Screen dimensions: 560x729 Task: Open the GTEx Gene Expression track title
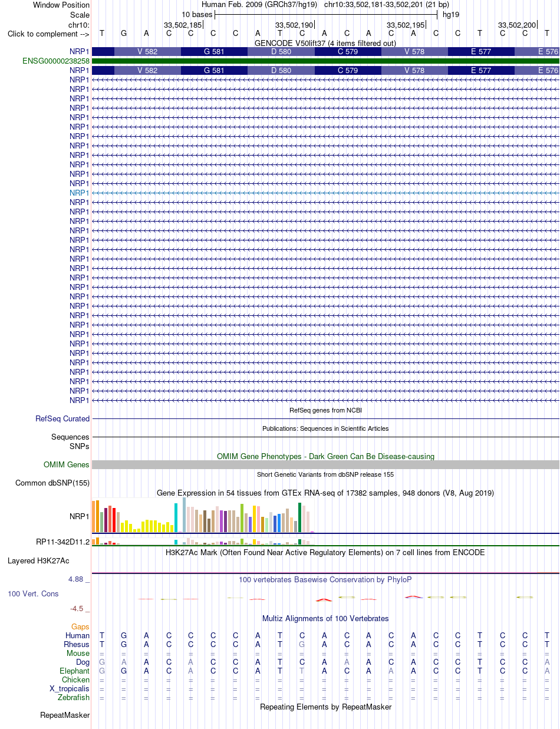point(325,493)
